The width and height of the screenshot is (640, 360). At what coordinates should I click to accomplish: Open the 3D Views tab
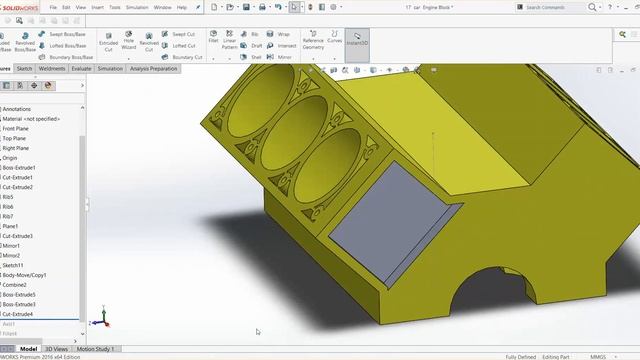(x=56, y=349)
